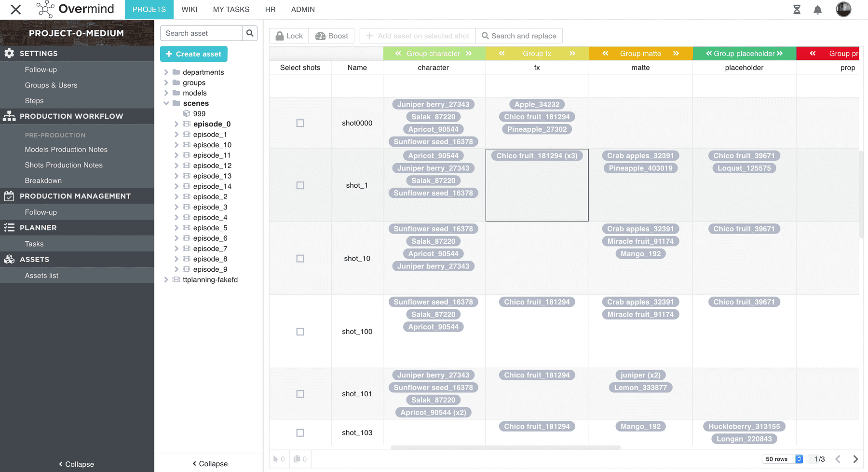This screenshot has height=472, width=868.
Task: Click the Create asset button
Action: pos(193,54)
